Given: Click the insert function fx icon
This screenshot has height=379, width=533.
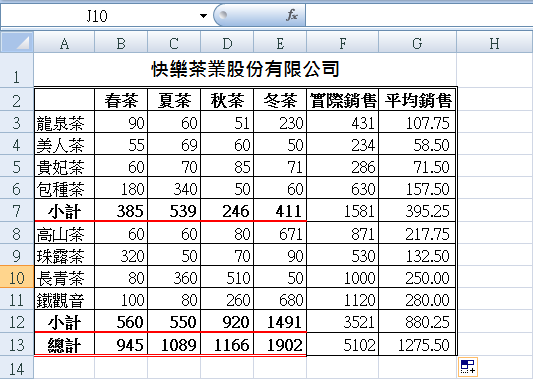Looking at the screenshot, I should (292, 15).
